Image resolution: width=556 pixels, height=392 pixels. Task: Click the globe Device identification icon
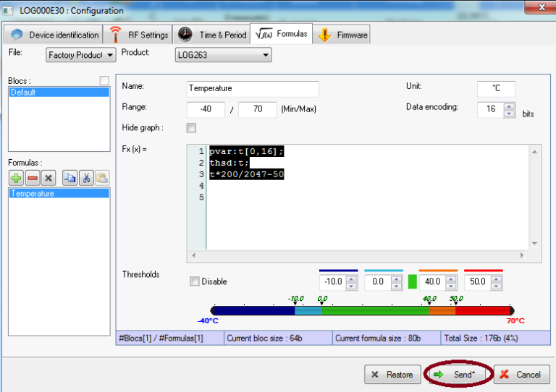(x=17, y=35)
